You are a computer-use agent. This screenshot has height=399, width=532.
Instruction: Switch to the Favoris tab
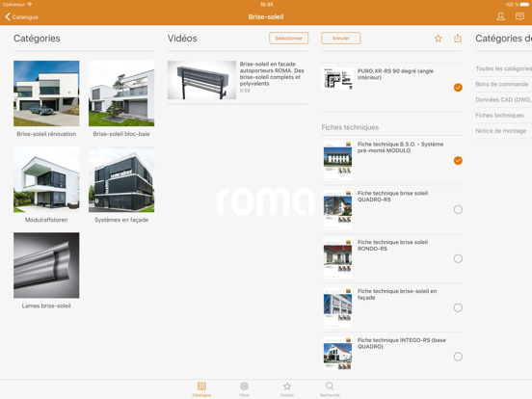coord(287,389)
